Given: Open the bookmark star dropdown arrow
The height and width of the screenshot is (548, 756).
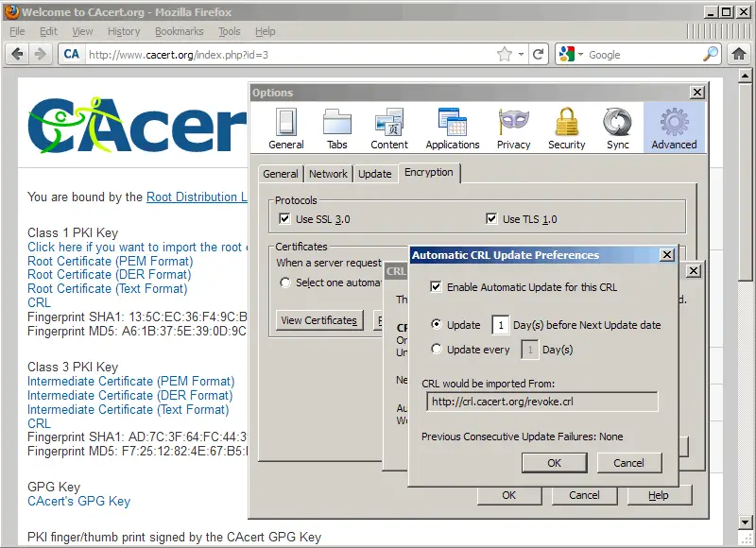Looking at the screenshot, I should 522,54.
